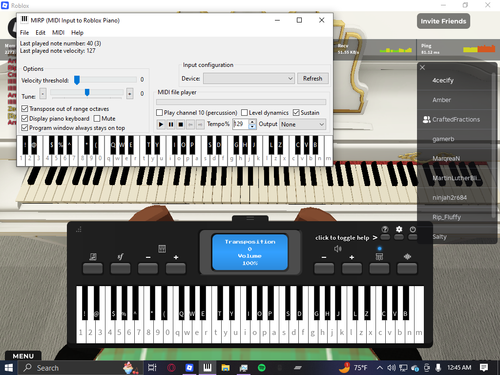Open Task View from the taskbar
500x375 pixels.
click(x=152, y=368)
